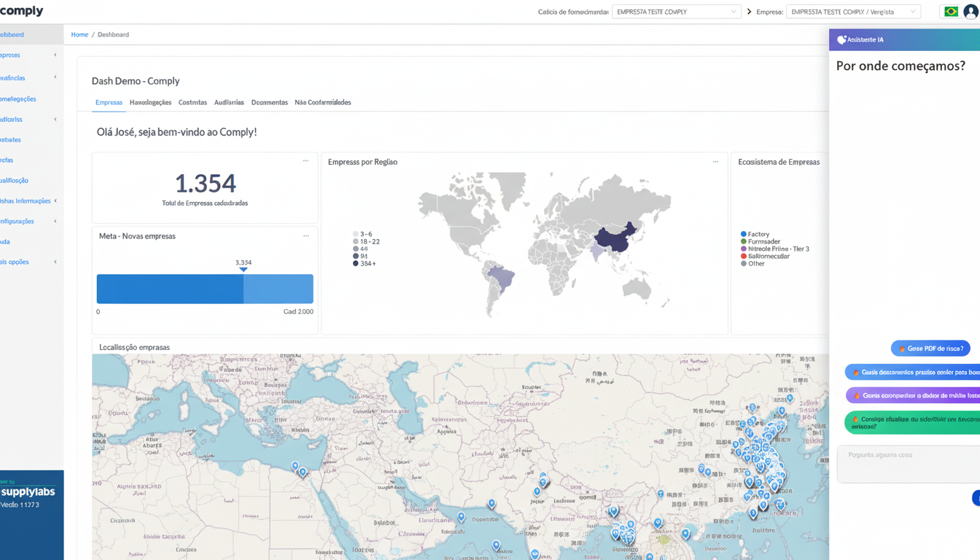Open the supply chain selection dropdown
This screenshot has height=560, width=980.
click(x=676, y=12)
